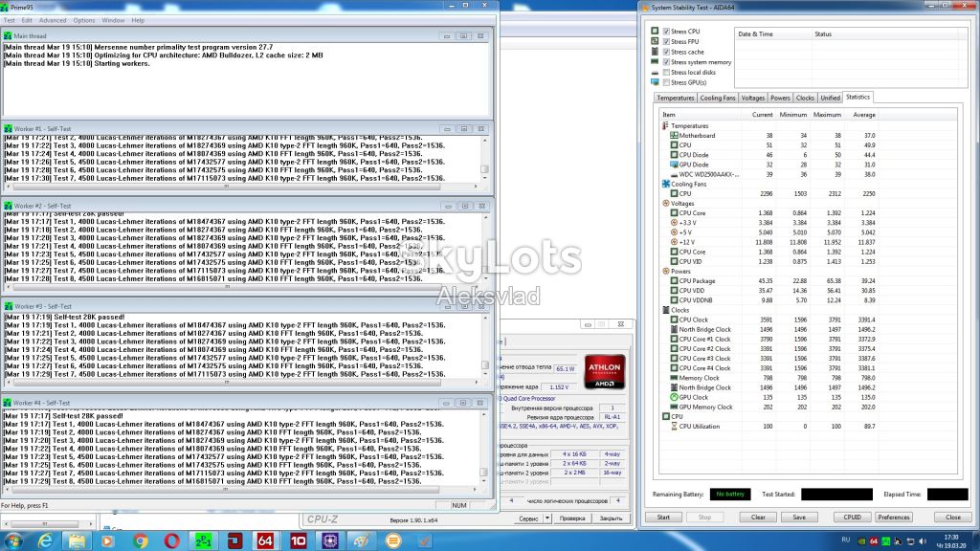The width and height of the screenshot is (980, 551).
Task: Click the media player taskbar icon
Action: tap(107, 541)
